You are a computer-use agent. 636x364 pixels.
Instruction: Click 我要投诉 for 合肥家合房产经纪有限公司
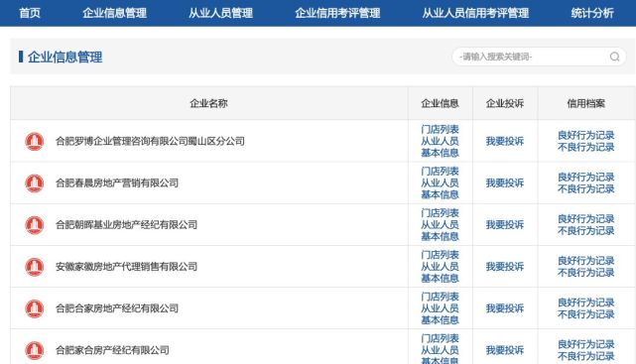tap(505, 350)
